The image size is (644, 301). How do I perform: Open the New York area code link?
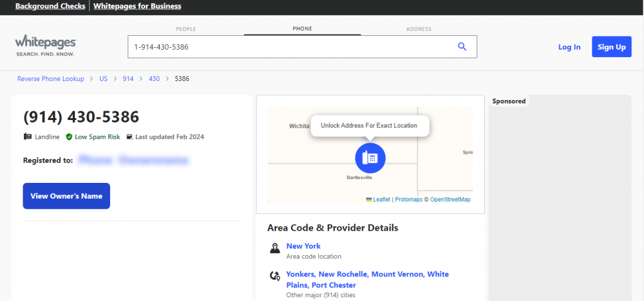coord(303,246)
